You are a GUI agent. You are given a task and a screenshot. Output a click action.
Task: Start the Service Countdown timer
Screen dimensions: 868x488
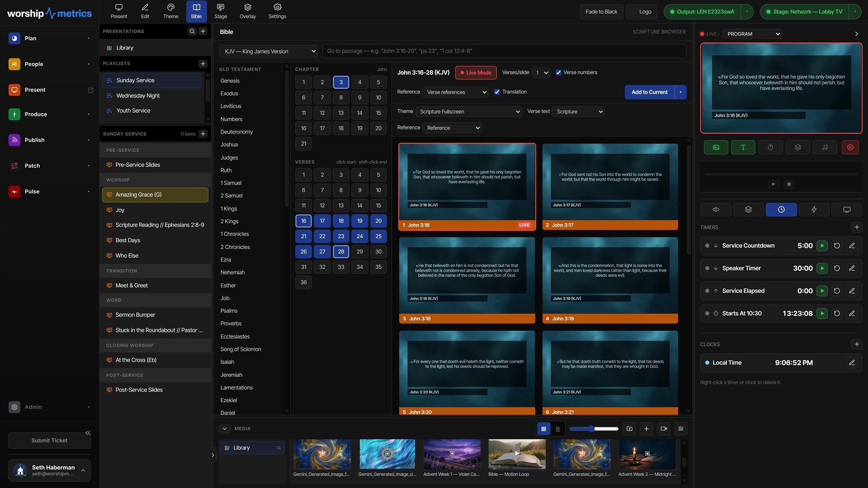pyautogui.click(x=822, y=246)
